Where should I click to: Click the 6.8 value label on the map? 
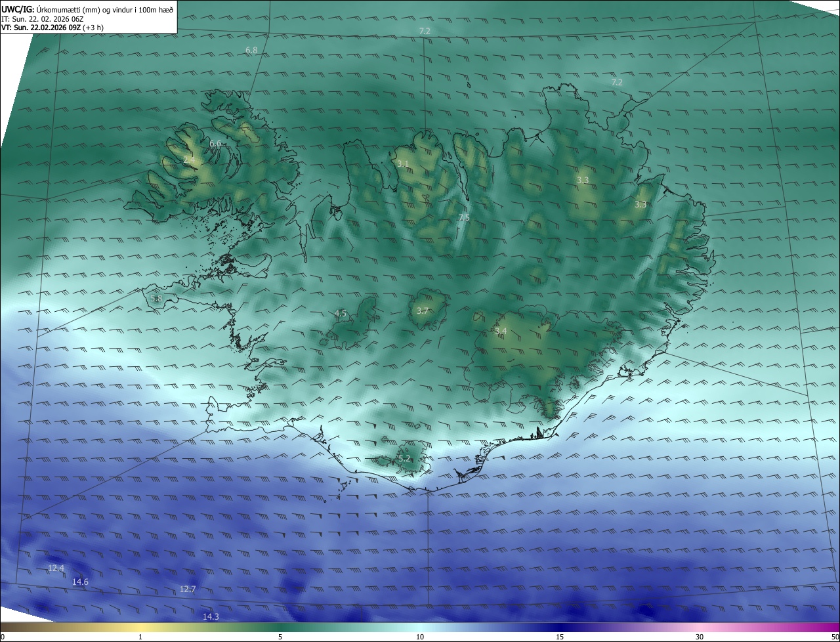click(x=251, y=51)
